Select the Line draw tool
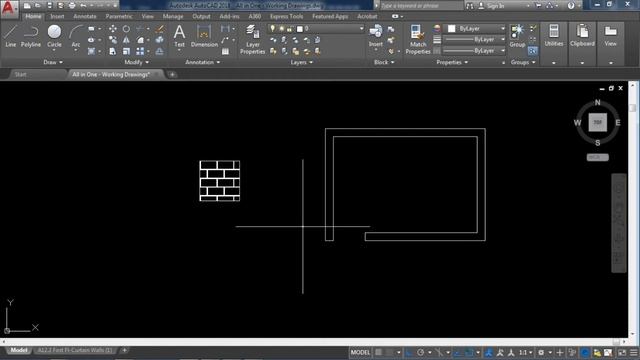The image size is (640, 360). coord(11,36)
